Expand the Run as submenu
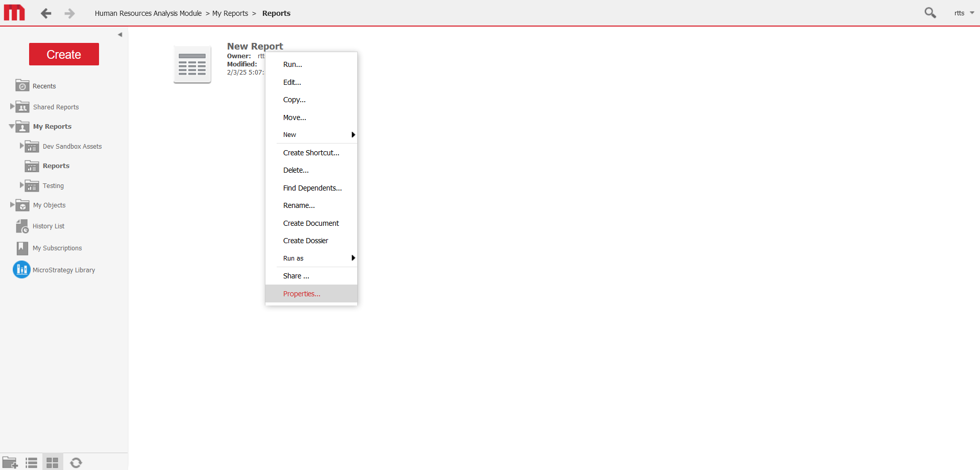The image size is (980, 470). tap(293, 258)
